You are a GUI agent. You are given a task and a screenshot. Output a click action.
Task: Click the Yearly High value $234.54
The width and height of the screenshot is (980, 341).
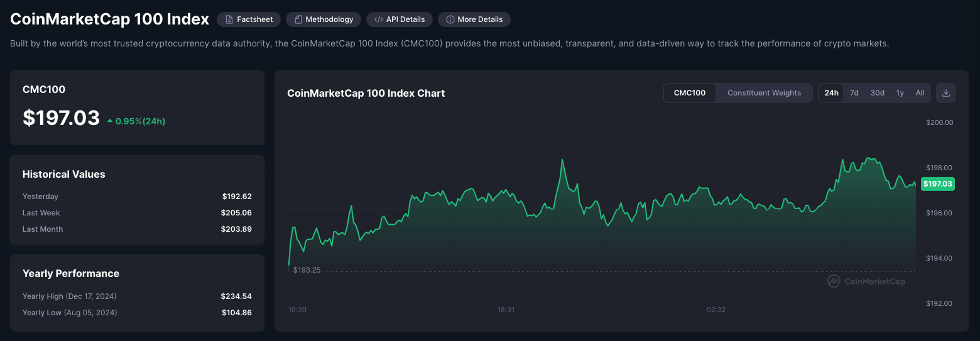tap(236, 296)
